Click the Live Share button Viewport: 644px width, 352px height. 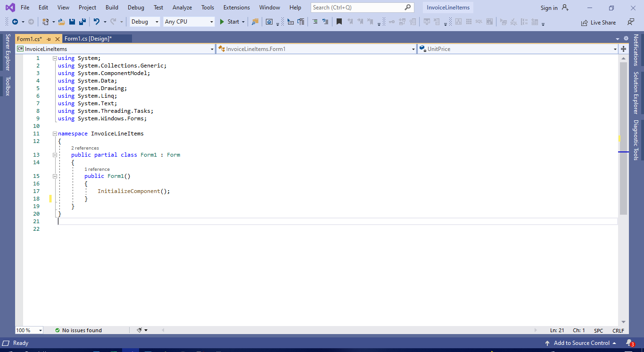tap(598, 22)
